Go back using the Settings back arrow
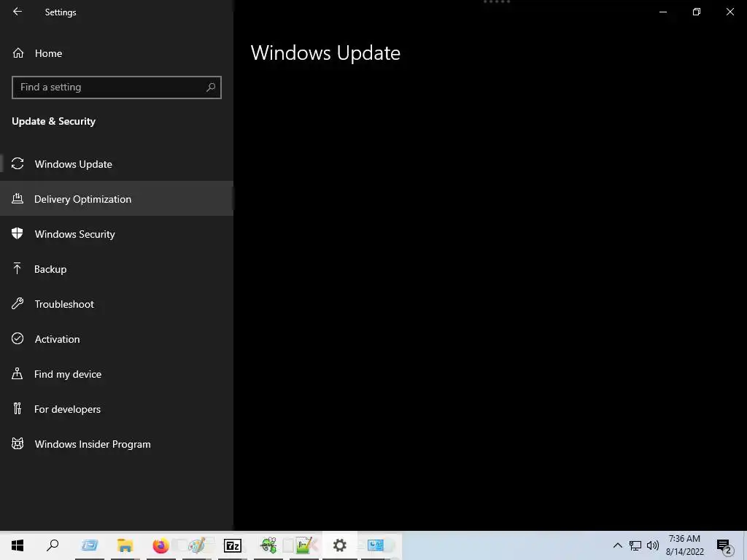Viewport: 747px width, 560px height. click(x=18, y=12)
